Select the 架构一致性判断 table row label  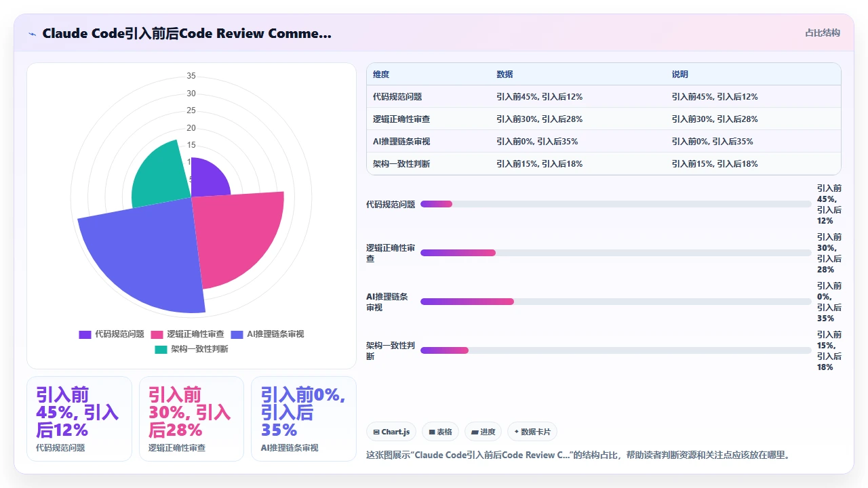click(401, 164)
